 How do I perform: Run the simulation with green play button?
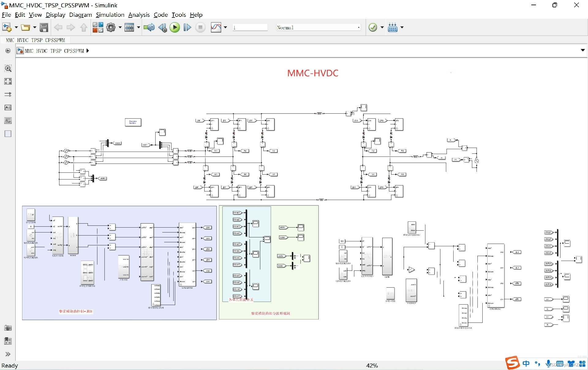[175, 28]
